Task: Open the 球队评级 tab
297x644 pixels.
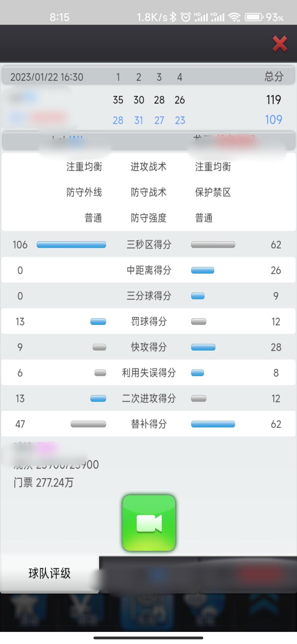Action: 50,574
